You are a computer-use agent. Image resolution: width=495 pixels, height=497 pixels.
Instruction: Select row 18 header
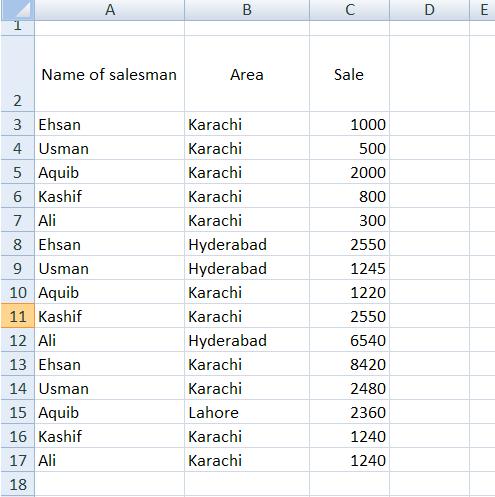point(18,484)
